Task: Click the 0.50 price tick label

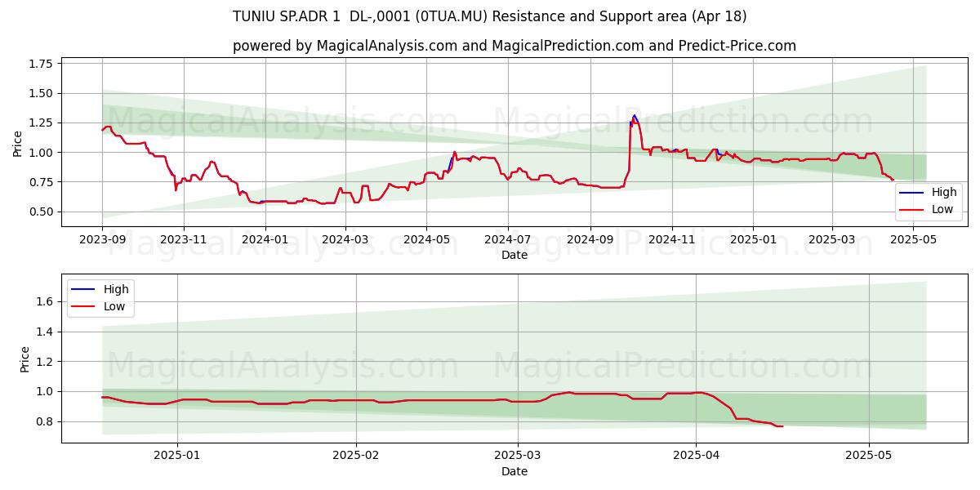Action: [41, 212]
